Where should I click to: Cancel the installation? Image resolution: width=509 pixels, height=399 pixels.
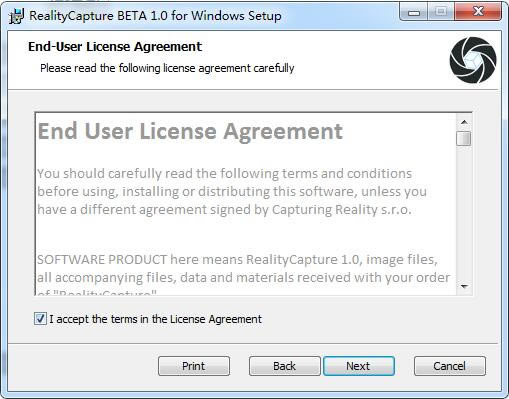[449, 366]
